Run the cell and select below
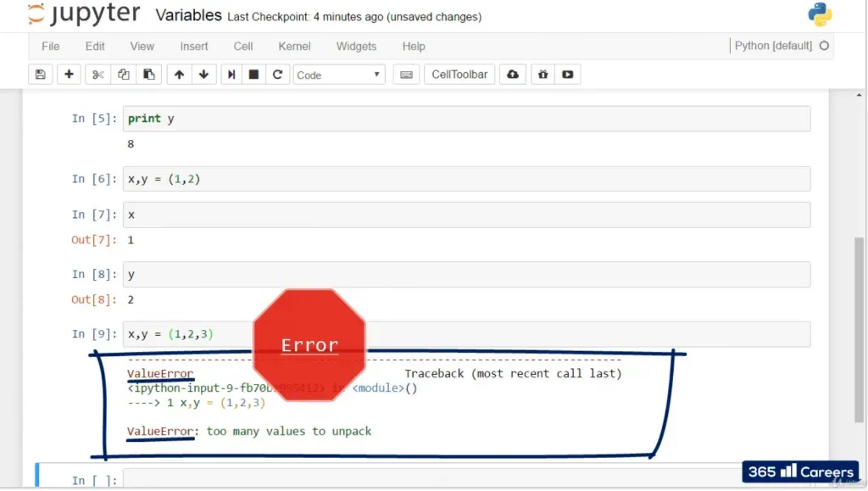868x491 pixels. pyautogui.click(x=231, y=75)
